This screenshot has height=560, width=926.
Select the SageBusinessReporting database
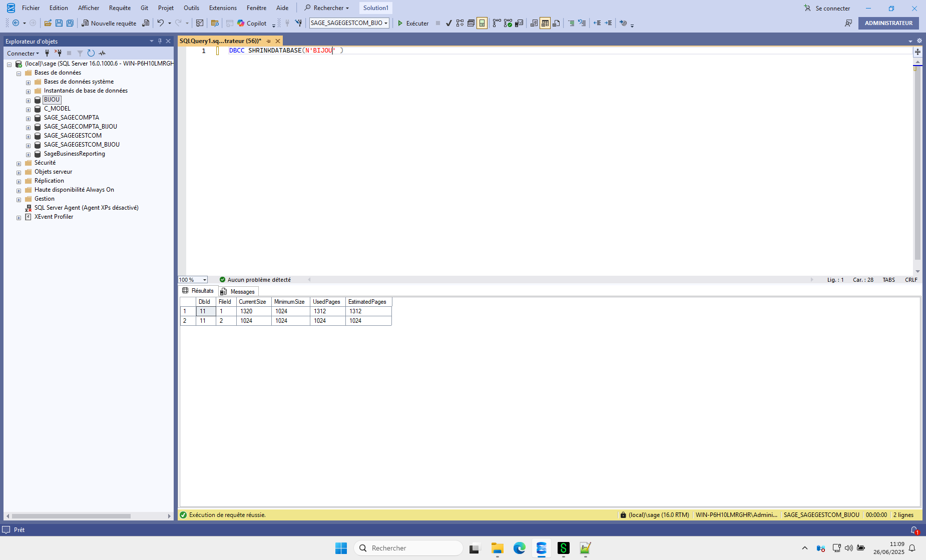74,154
